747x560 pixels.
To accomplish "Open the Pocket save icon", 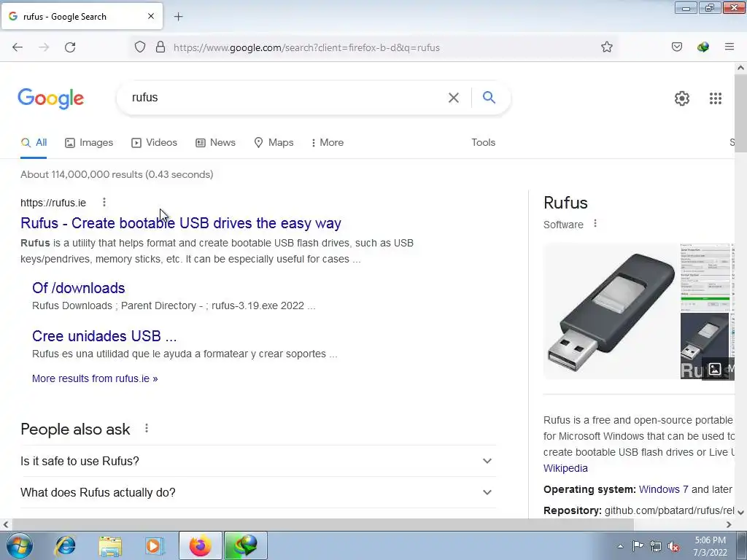I will (676, 47).
